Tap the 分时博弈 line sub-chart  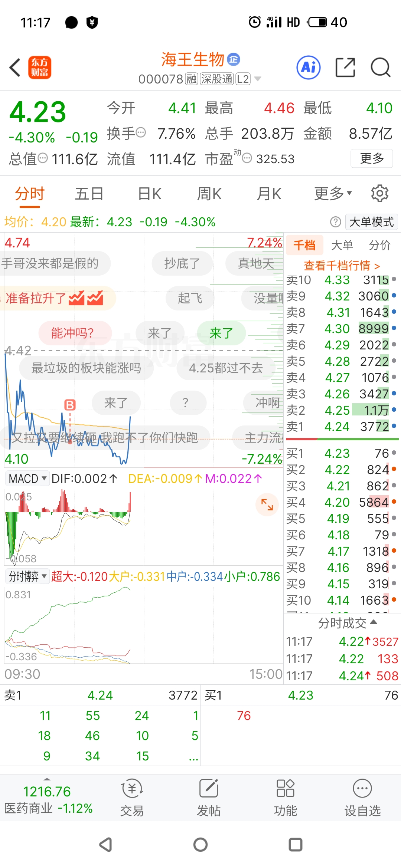pyautogui.click(x=143, y=625)
